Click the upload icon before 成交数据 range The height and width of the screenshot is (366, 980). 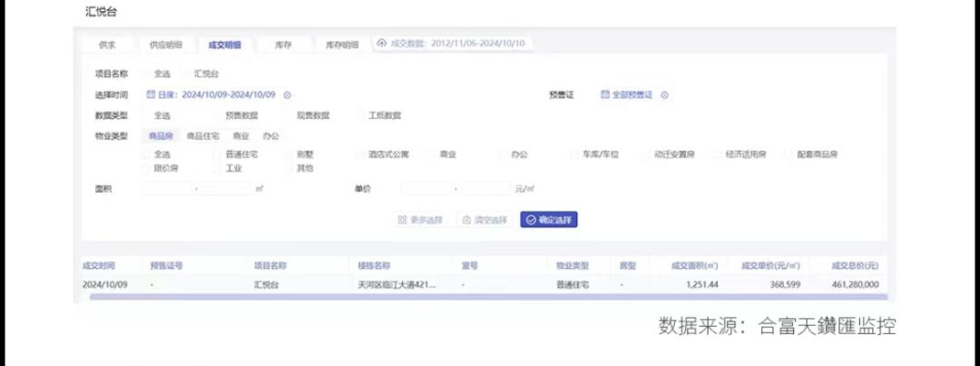point(382,44)
